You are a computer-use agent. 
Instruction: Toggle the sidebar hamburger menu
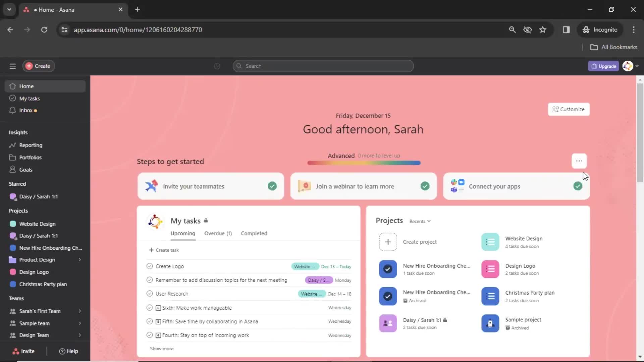[x=13, y=66]
